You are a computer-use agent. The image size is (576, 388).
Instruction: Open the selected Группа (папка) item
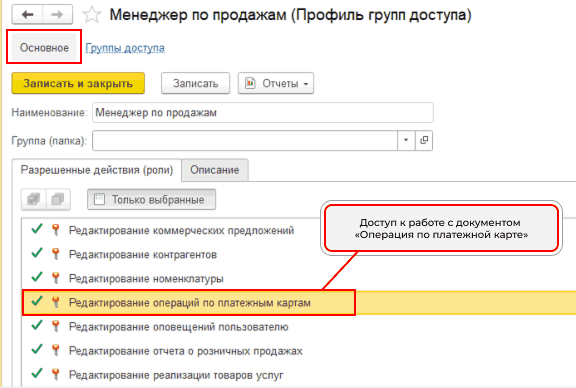click(x=424, y=140)
